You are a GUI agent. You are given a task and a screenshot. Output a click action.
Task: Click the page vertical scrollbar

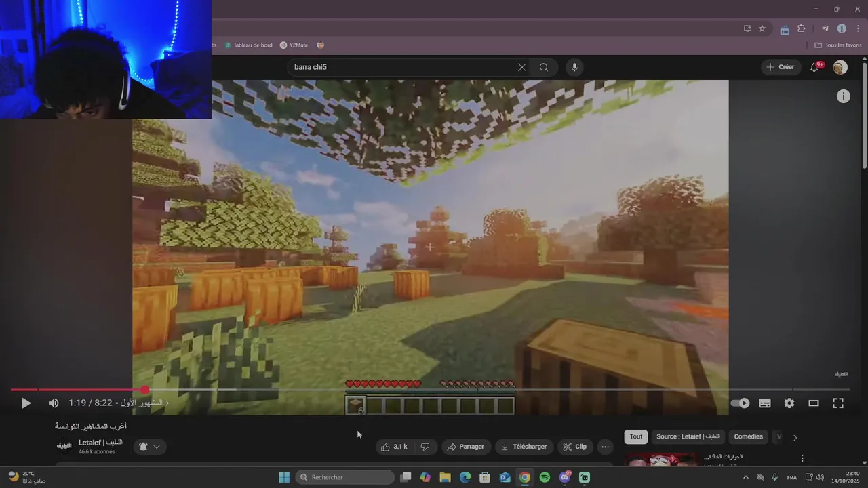864,115
